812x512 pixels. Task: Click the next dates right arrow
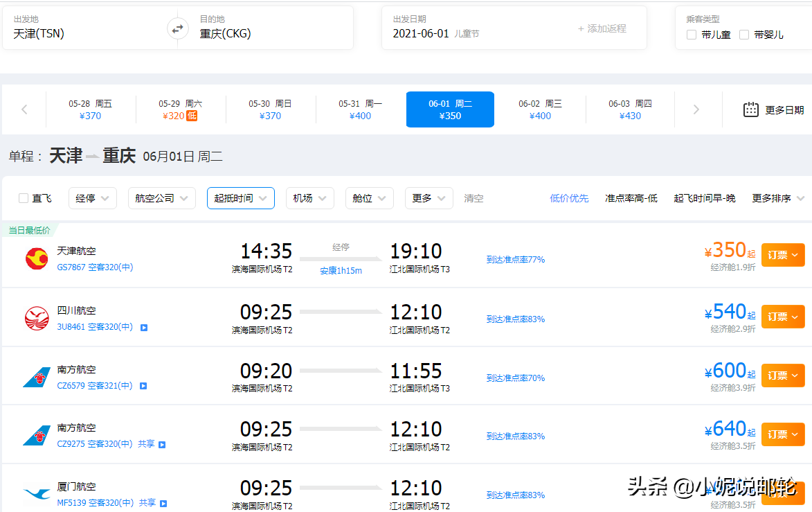(x=696, y=109)
